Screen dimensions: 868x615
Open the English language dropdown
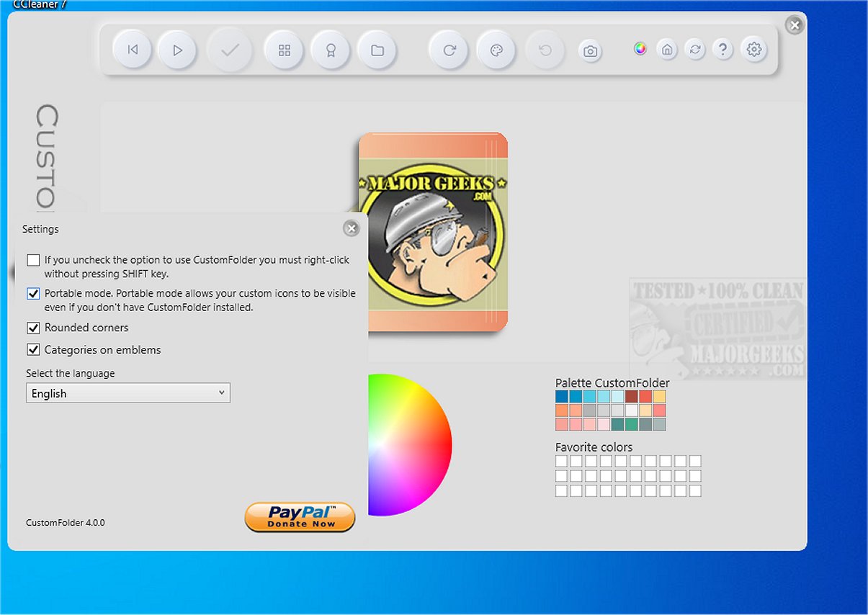(x=128, y=393)
